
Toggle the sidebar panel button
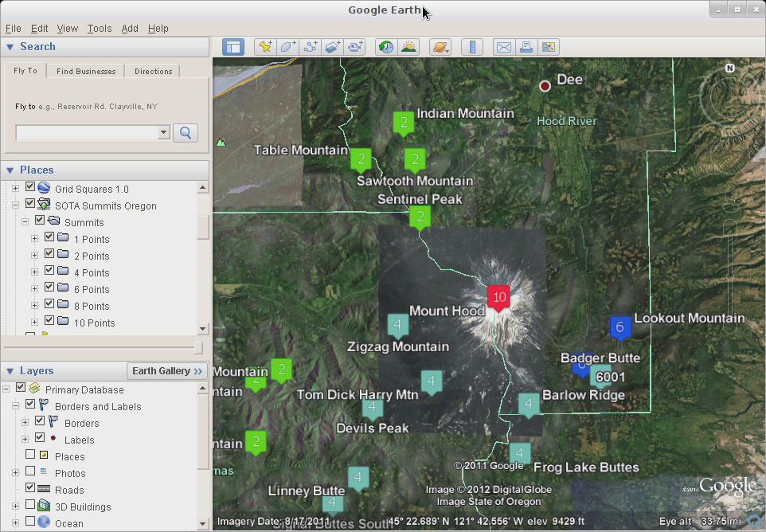click(x=233, y=48)
